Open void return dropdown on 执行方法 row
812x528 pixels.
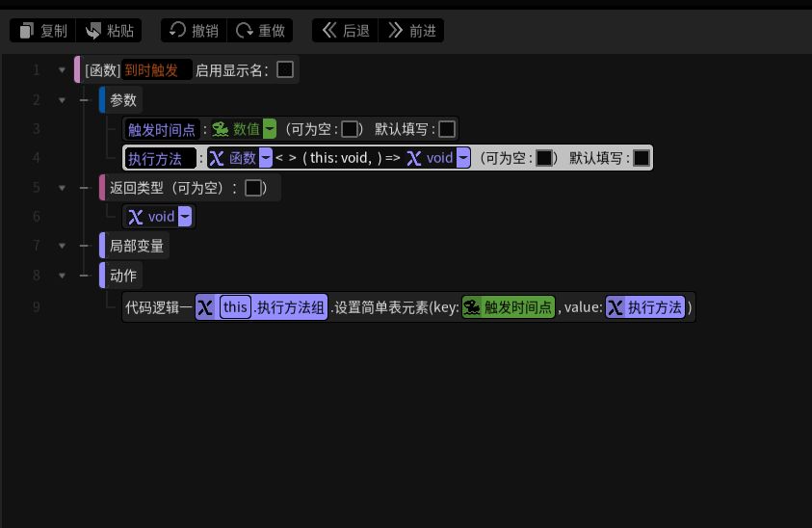463,158
